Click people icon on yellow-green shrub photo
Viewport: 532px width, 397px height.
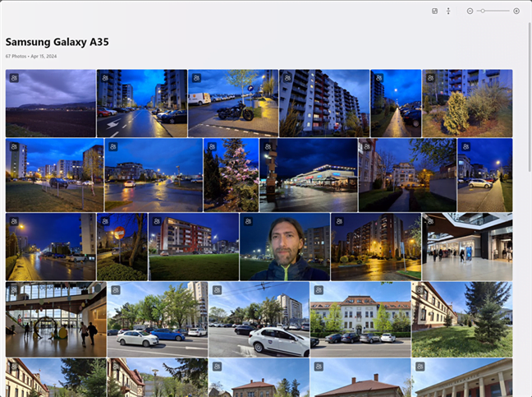[x=430, y=78]
